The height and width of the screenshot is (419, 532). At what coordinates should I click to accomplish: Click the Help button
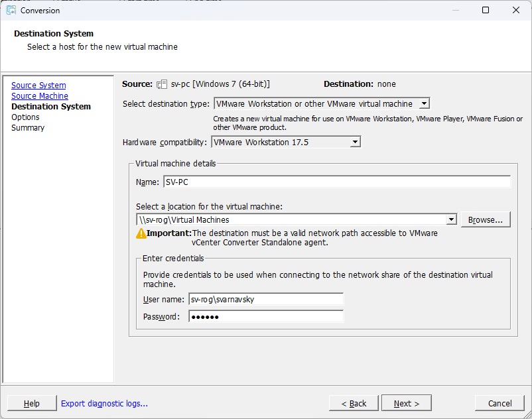[32, 403]
